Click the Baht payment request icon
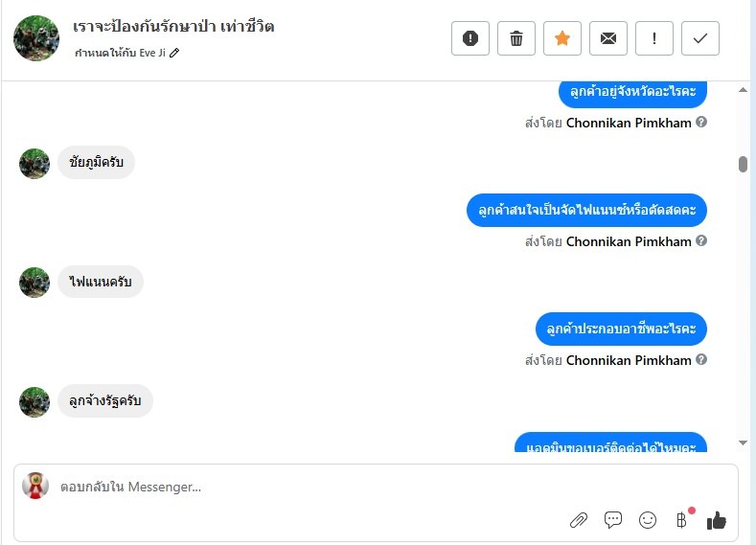 [681, 520]
